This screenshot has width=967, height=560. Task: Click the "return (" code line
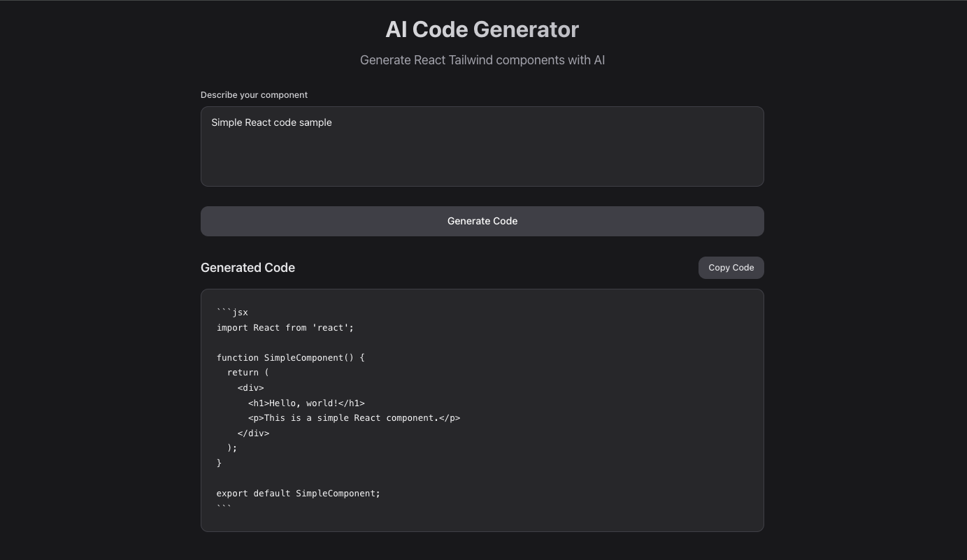point(248,373)
